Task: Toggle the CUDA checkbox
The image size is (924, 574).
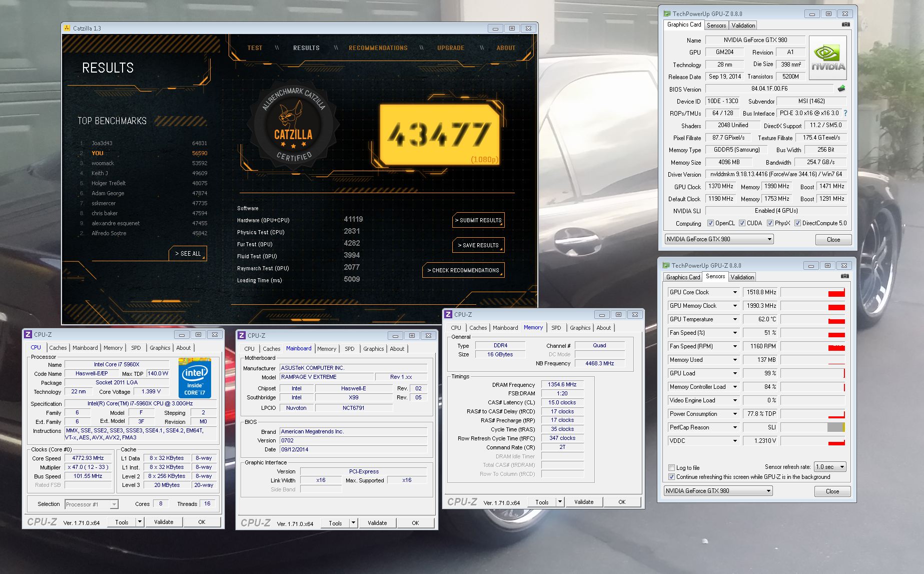Action: click(x=742, y=223)
